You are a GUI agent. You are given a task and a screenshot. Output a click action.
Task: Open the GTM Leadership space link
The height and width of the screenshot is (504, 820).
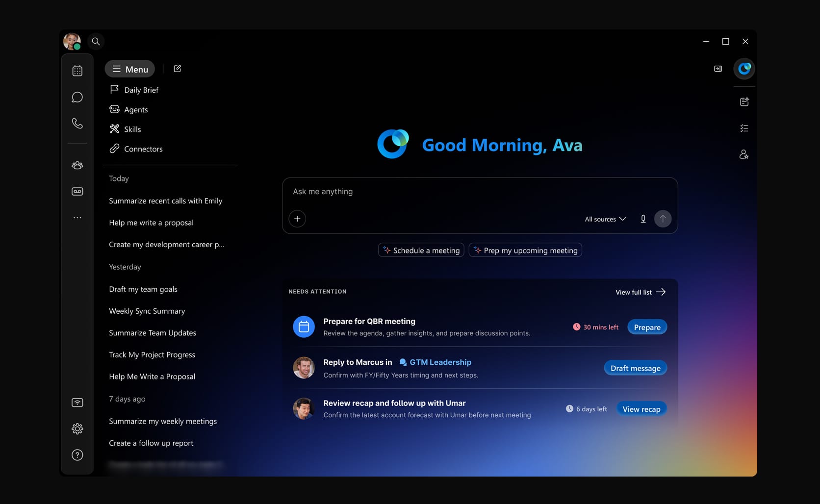(x=435, y=362)
